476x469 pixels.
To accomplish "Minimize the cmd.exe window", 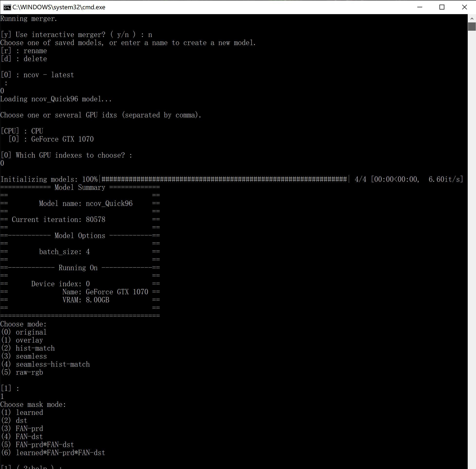I will [x=420, y=7].
